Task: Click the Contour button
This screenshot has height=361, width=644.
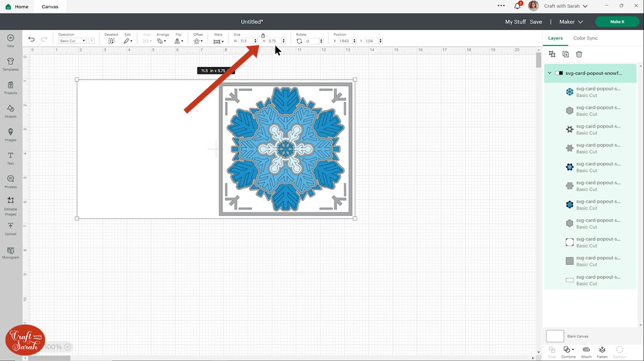Action: pyautogui.click(x=619, y=352)
